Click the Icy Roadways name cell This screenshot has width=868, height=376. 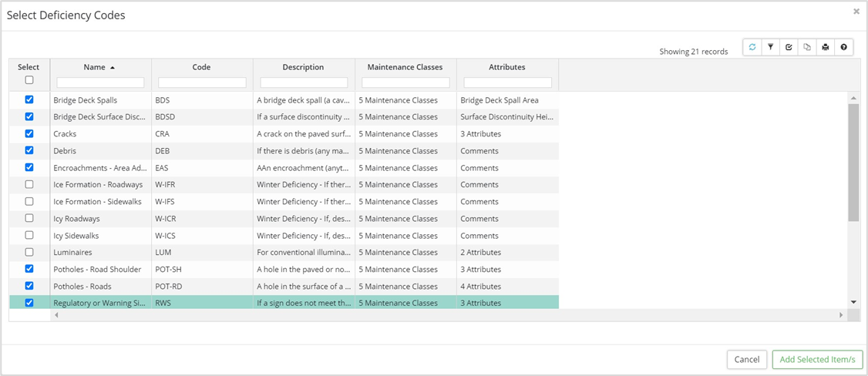point(101,218)
